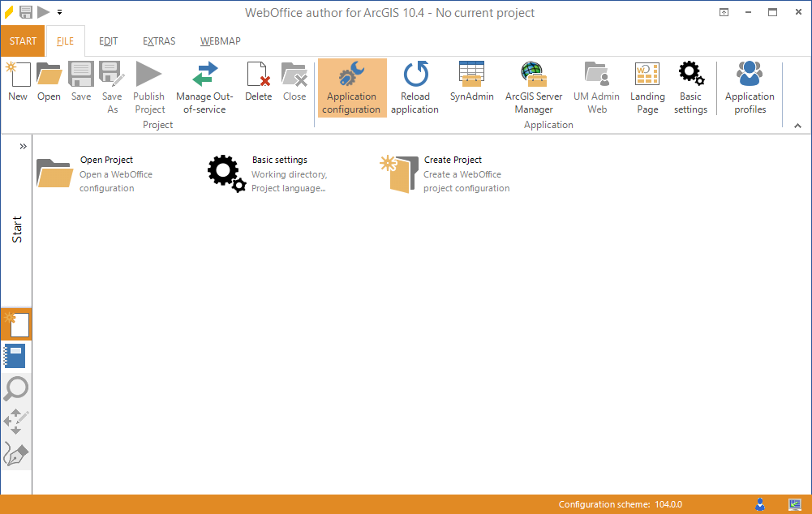This screenshot has height=514, width=812.
Task: Select the pen tool icon in the sidebar
Action: 16,453
